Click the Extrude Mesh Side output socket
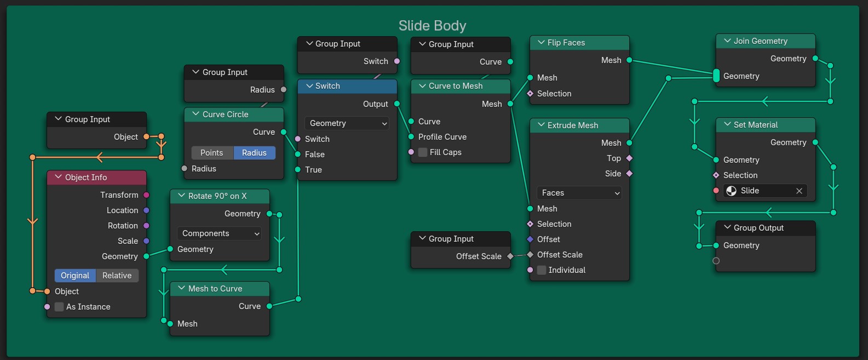 click(629, 173)
